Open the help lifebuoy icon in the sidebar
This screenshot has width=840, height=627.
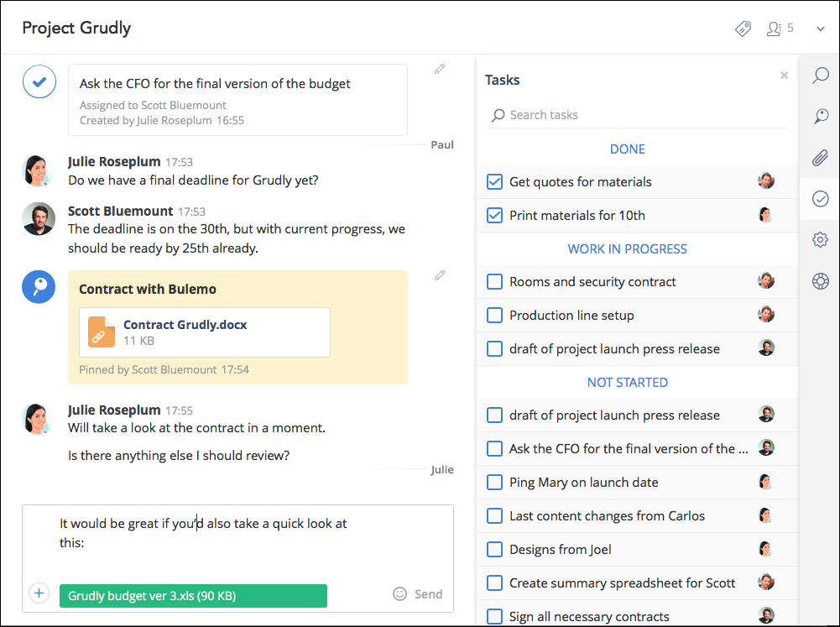(820, 281)
